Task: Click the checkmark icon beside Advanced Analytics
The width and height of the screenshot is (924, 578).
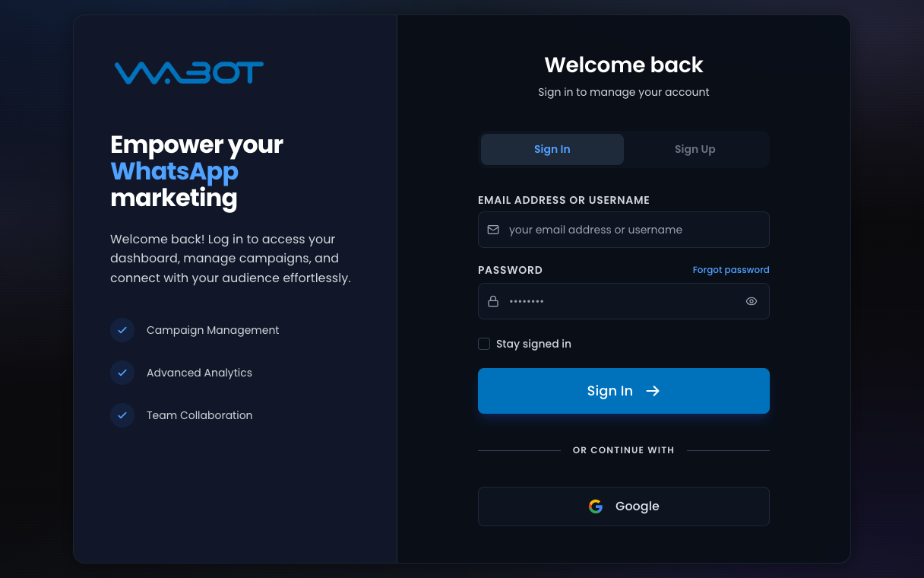Action: 122,373
